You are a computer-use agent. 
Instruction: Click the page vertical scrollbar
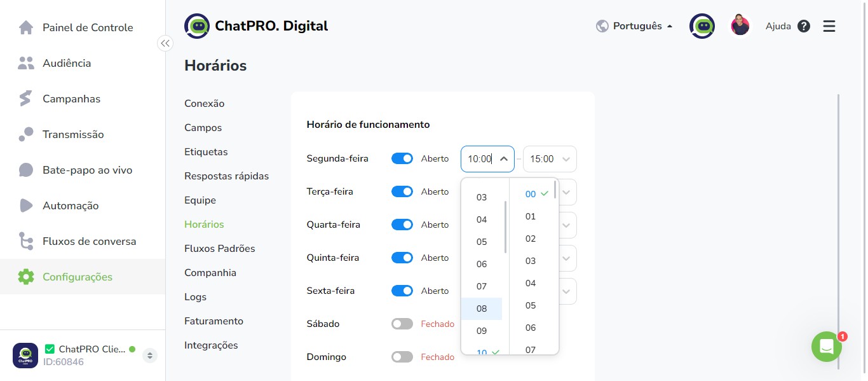(x=839, y=231)
